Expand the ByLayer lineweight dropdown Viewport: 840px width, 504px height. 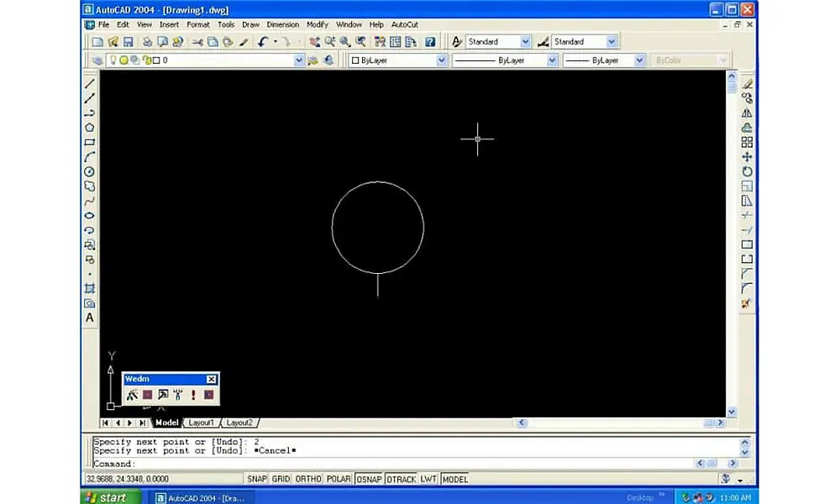pyautogui.click(x=639, y=60)
